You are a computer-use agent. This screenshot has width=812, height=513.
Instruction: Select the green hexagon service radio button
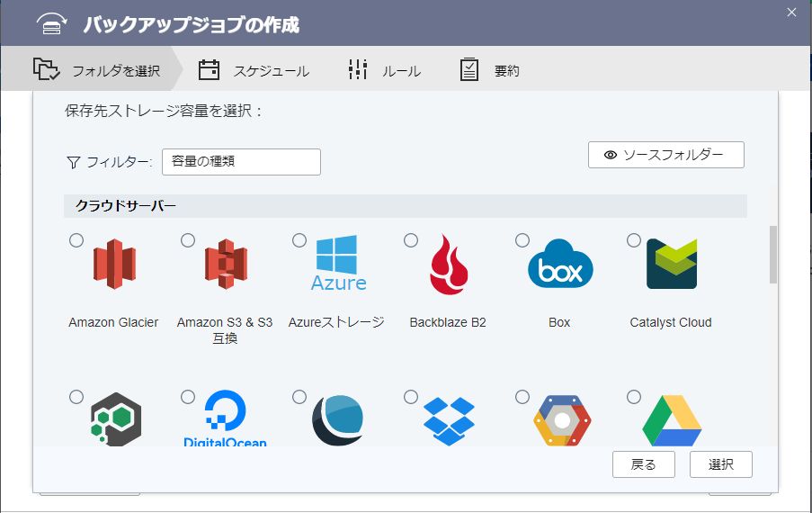click(x=76, y=397)
